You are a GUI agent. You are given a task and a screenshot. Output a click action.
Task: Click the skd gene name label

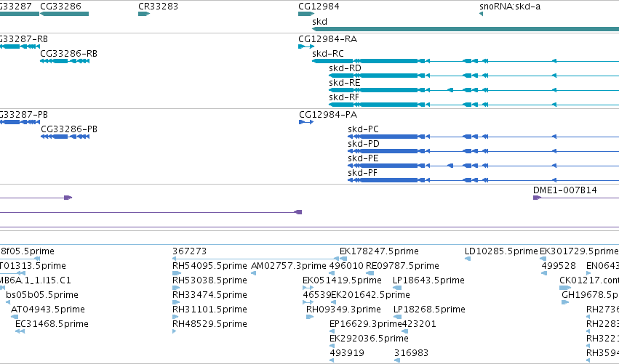click(319, 21)
